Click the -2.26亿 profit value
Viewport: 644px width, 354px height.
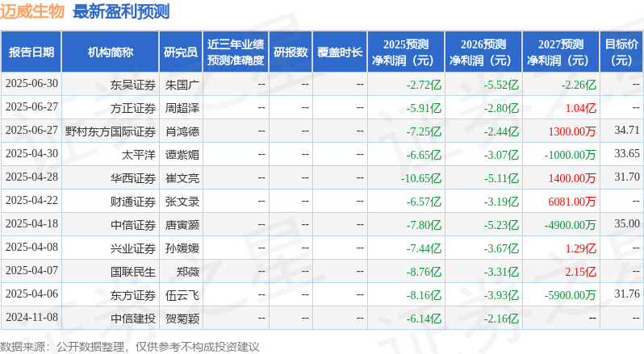[579, 85]
